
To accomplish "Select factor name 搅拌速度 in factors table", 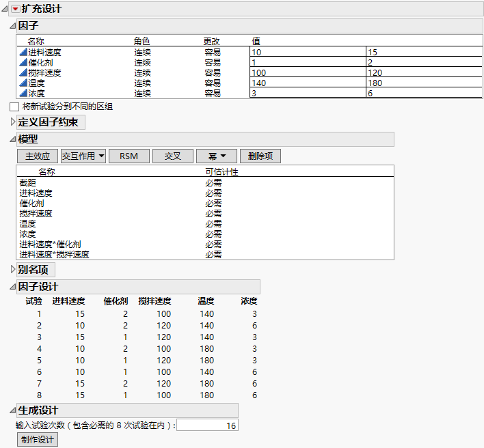I will tap(44, 73).
